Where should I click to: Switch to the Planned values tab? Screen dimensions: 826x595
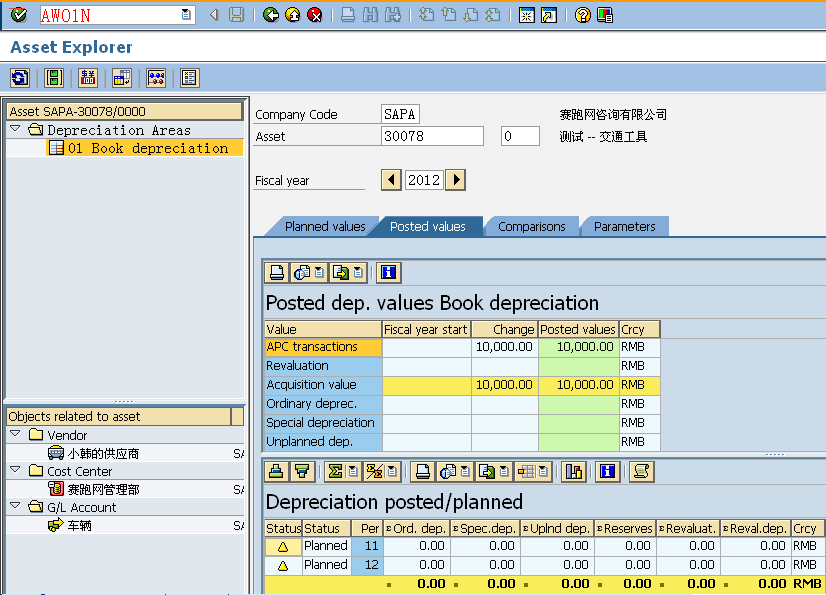tap(324, 227)
